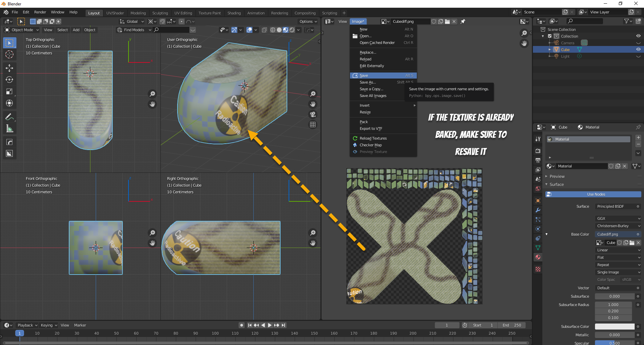Choose Export to VTF in the Image menu

coord(383,129)
